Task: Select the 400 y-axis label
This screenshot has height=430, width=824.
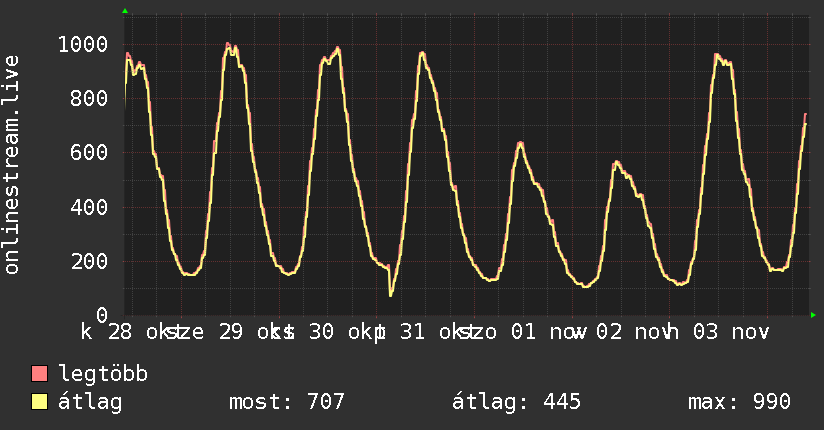Action: coord(89,207)
